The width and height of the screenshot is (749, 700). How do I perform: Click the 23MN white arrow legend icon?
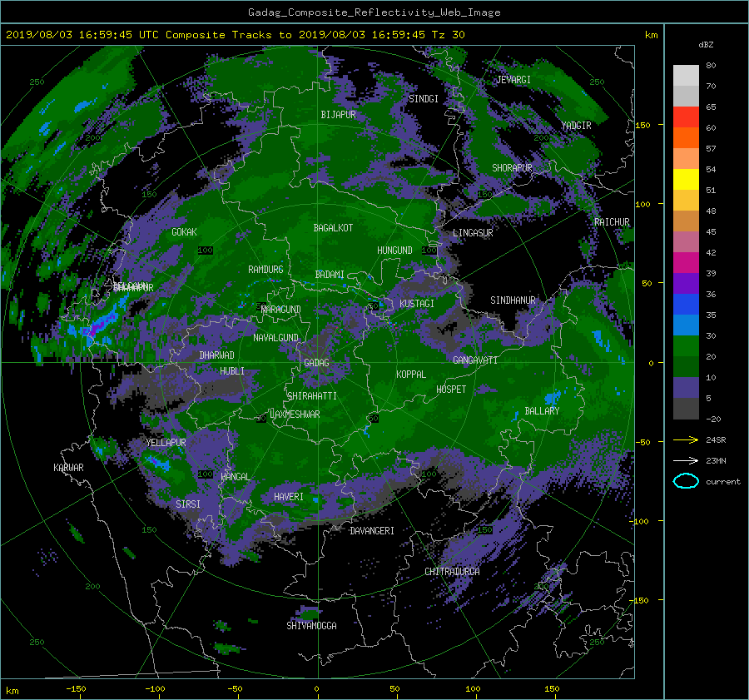coord(686,460)
